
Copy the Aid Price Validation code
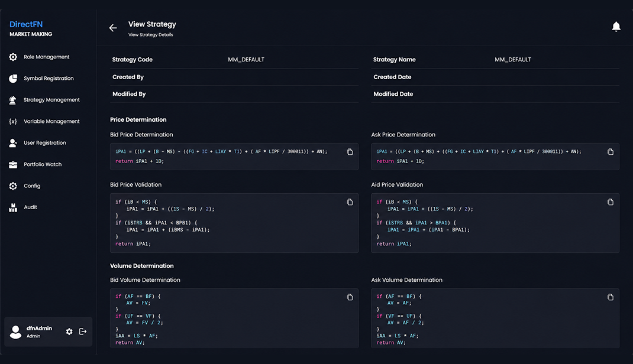click(611, 202)
